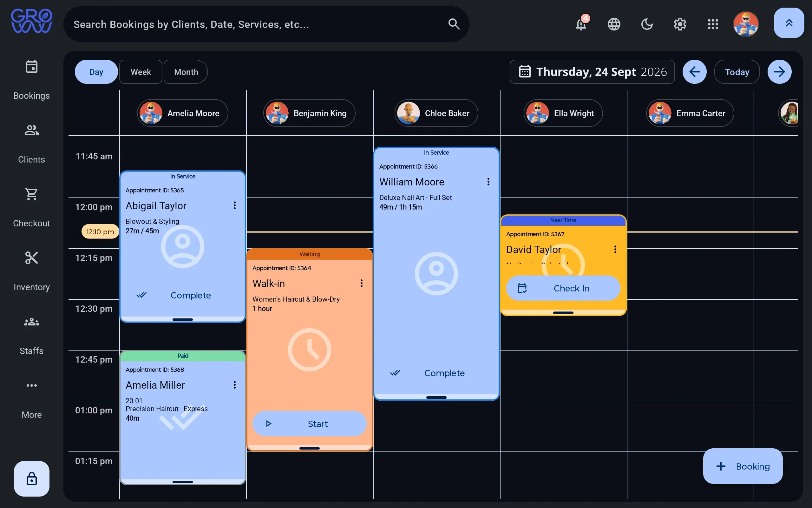Viewport: 812px width, 508px height.
Task: Open options menu for Abigail Taylor appointment
Action: coord(234,205)
